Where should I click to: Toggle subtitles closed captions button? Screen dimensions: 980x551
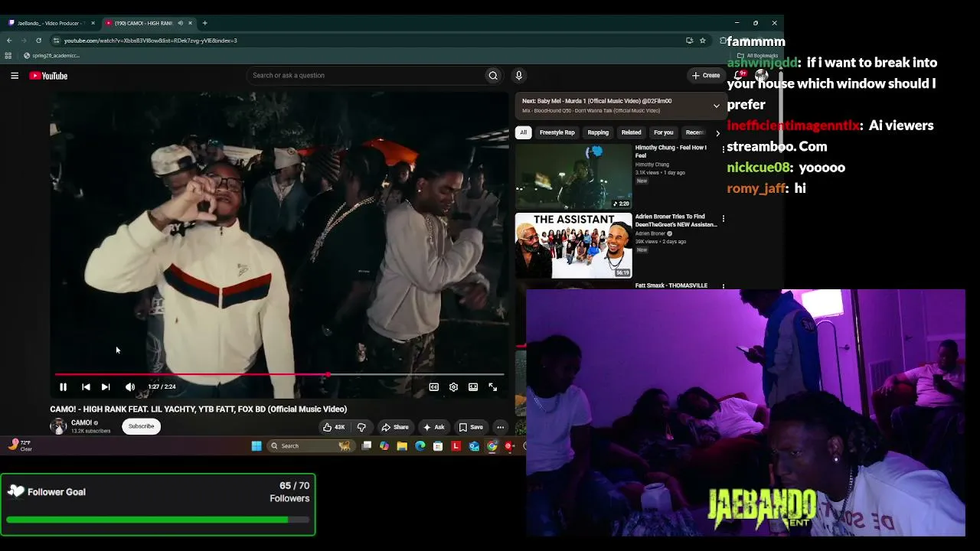[x=434, y=387]
